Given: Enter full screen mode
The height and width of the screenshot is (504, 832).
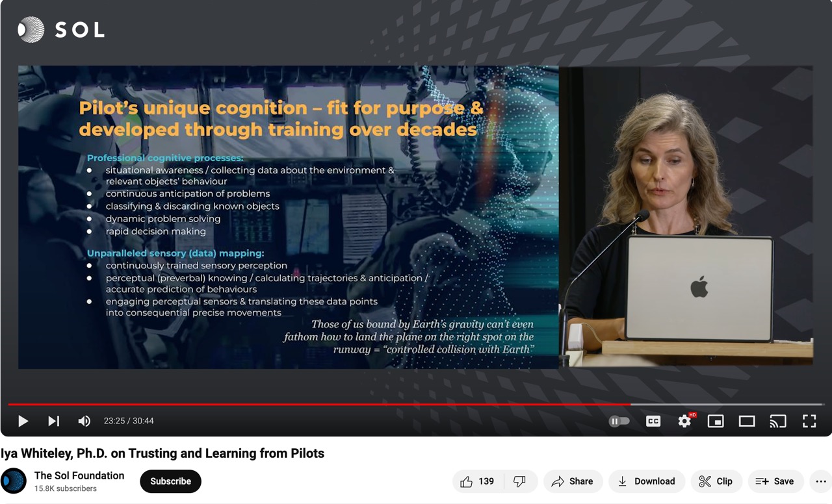Looking at the screenshot, I should click(x=809, y=421).
